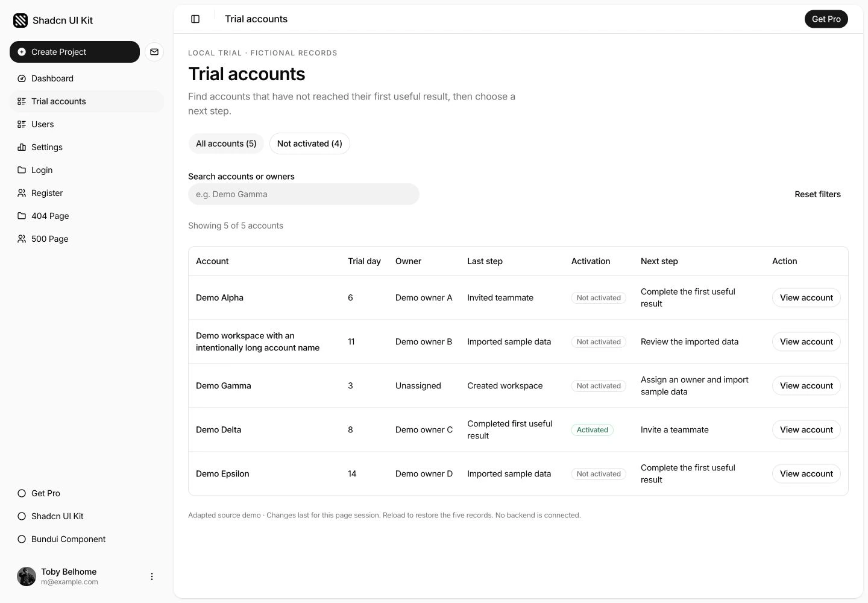868x603 pixels.
Task: Click the Shadcn UI Kit logo icon
Action: (x=20, y=21)
